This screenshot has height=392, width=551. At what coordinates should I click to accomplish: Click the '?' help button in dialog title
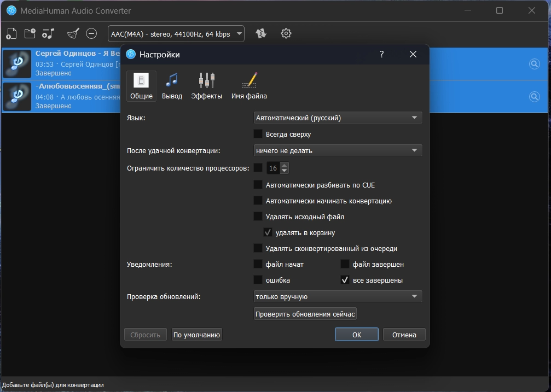[381, 54]
